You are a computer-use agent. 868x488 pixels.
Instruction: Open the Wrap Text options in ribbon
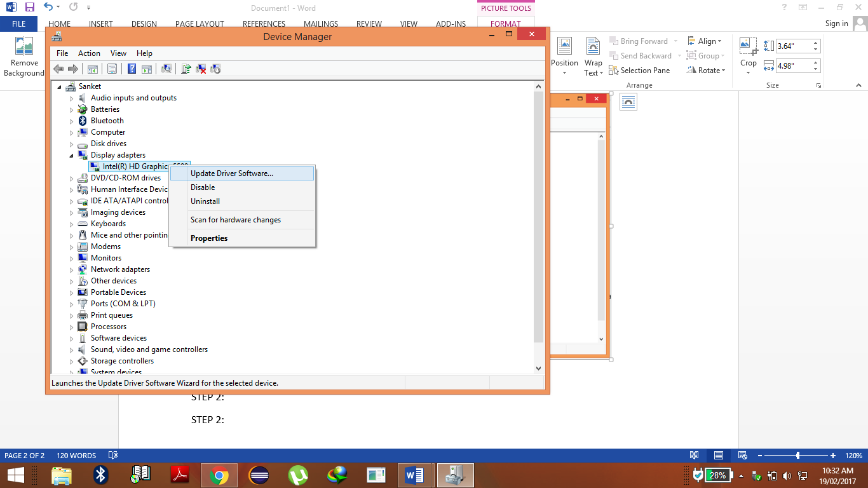point(593,57)
